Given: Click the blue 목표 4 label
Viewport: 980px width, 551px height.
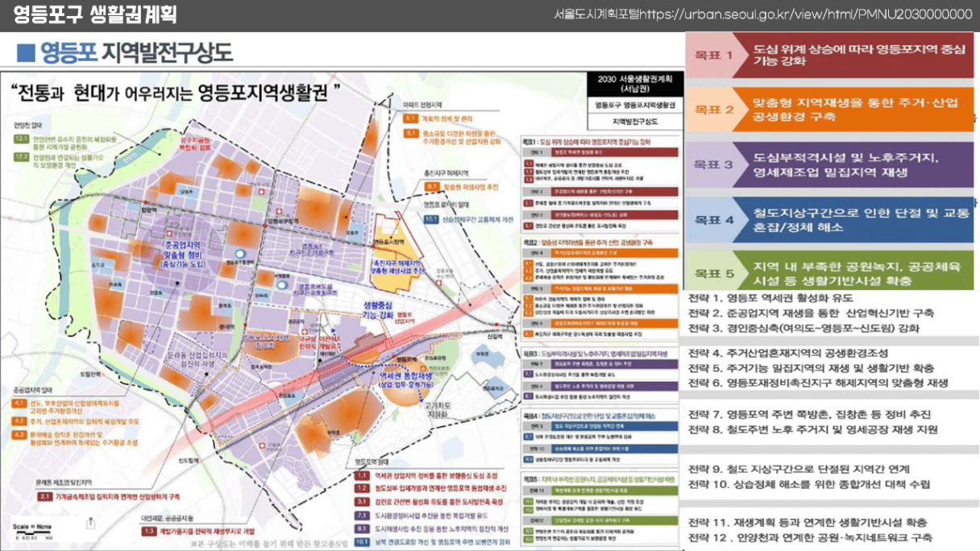Looking at the screenshot, I should coord(715,219).
